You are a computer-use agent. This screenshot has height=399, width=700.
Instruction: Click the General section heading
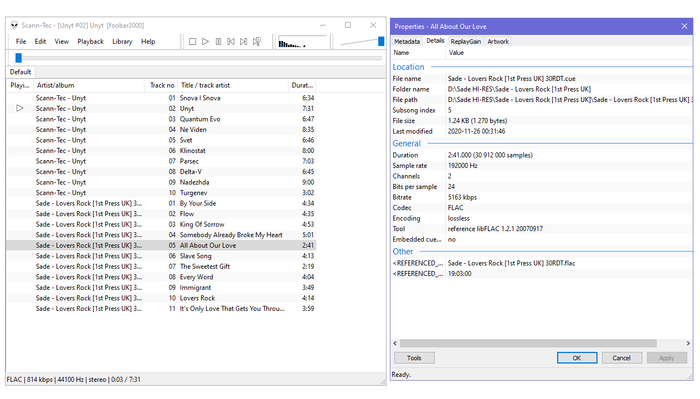[x=406, y=144]
